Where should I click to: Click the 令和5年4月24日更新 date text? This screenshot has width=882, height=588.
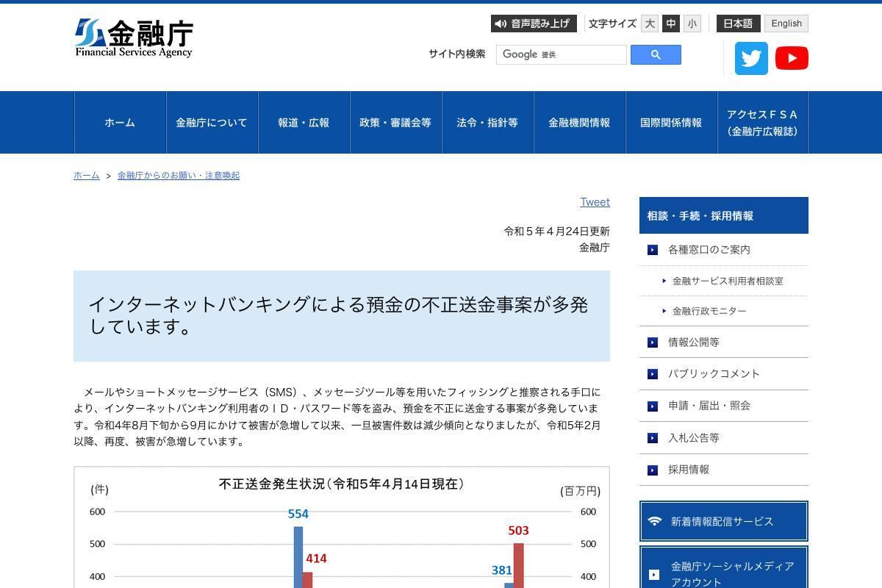coord(556,232)
